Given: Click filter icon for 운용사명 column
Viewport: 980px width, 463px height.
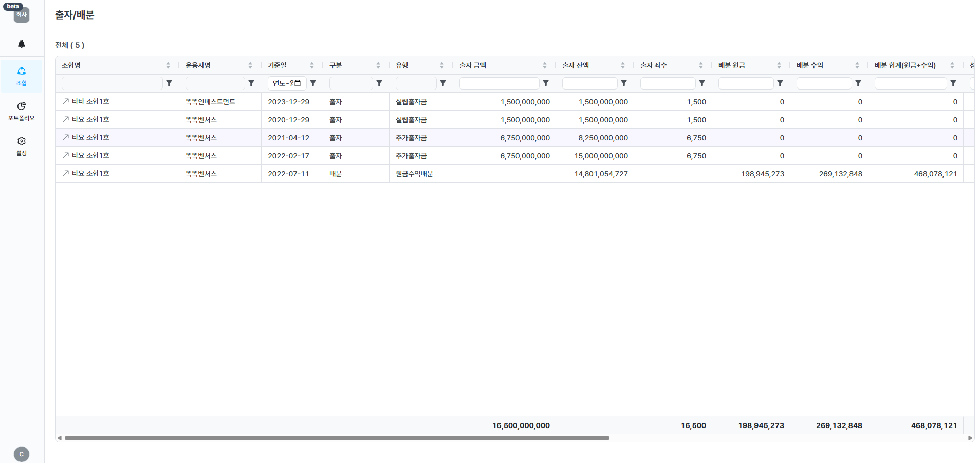Looking at the screenshot, I should (251, 83).
